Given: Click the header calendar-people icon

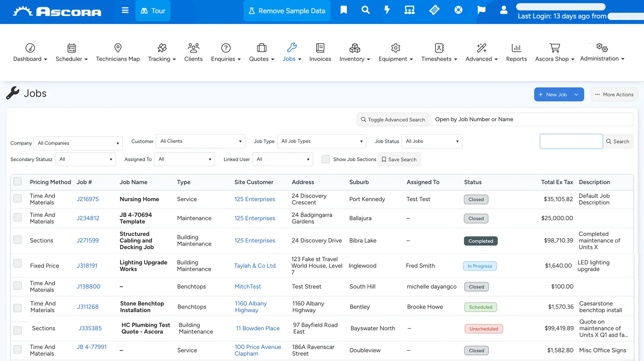Looking at the screenshot, I should coord(409,10).
